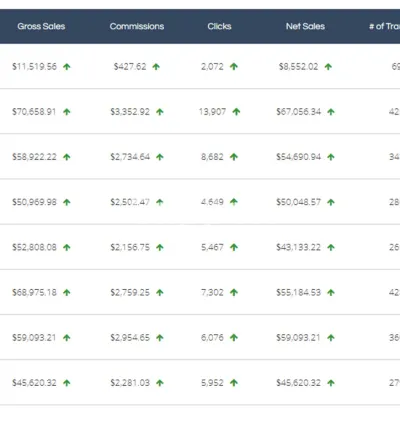Select the clicks value 4,649
Viewport: 400px width, 424px height.
212,202
